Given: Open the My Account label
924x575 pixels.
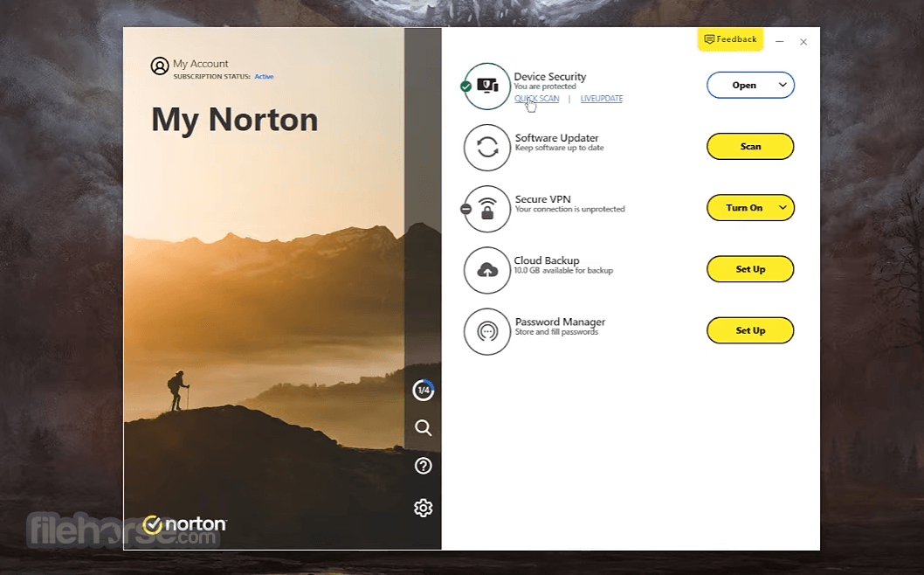Looking at the screenshot, I should pos(200,63).
